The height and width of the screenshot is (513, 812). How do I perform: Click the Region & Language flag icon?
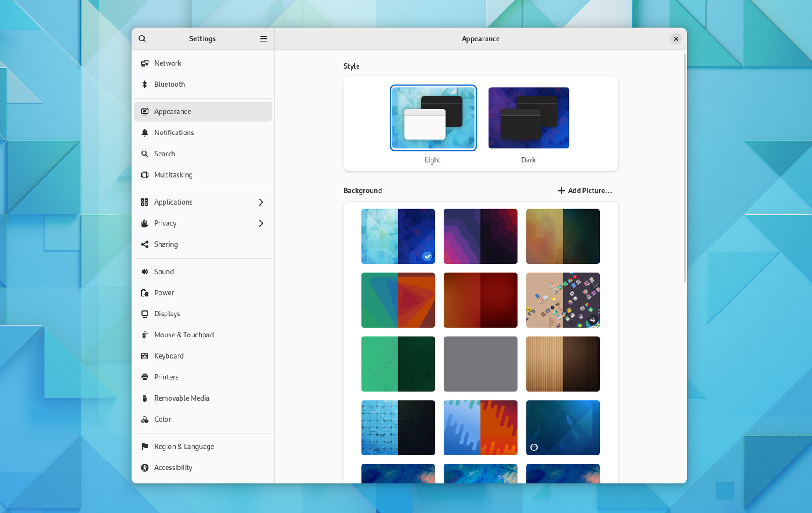(145, 447)
